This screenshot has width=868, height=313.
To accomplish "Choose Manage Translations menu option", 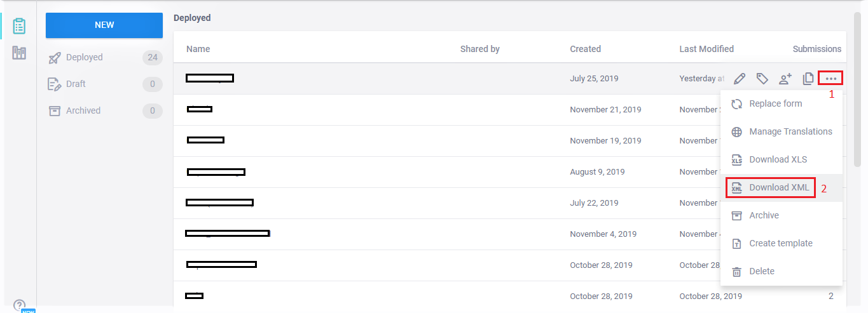I will (x=790, y=131).
